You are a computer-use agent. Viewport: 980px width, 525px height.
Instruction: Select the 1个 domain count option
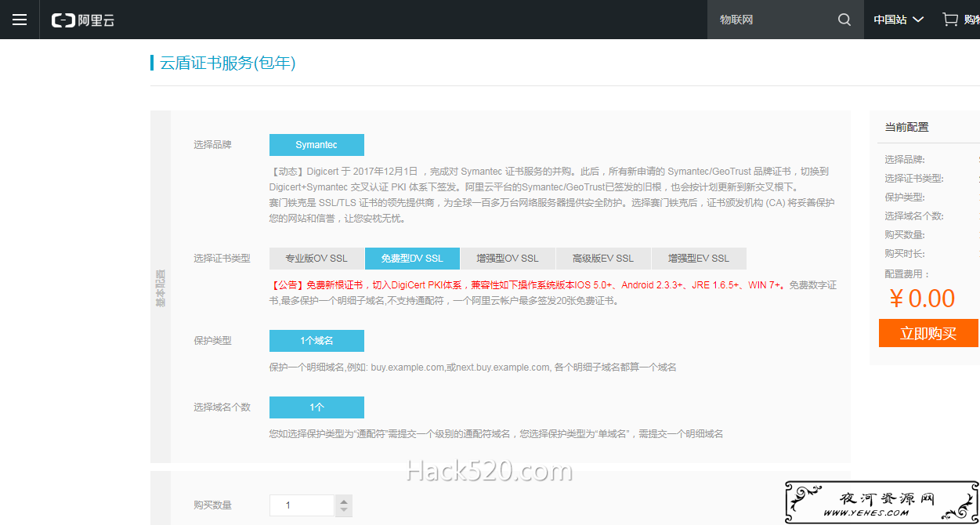(316, 407)
